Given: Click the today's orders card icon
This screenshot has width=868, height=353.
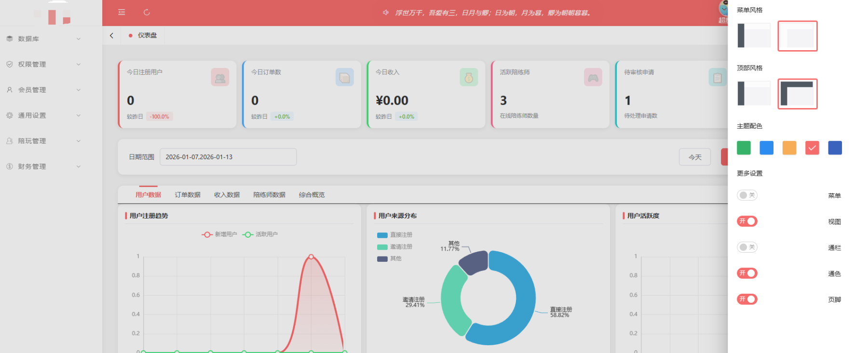Looking at the screenshot, I should (x=344, y=77).
